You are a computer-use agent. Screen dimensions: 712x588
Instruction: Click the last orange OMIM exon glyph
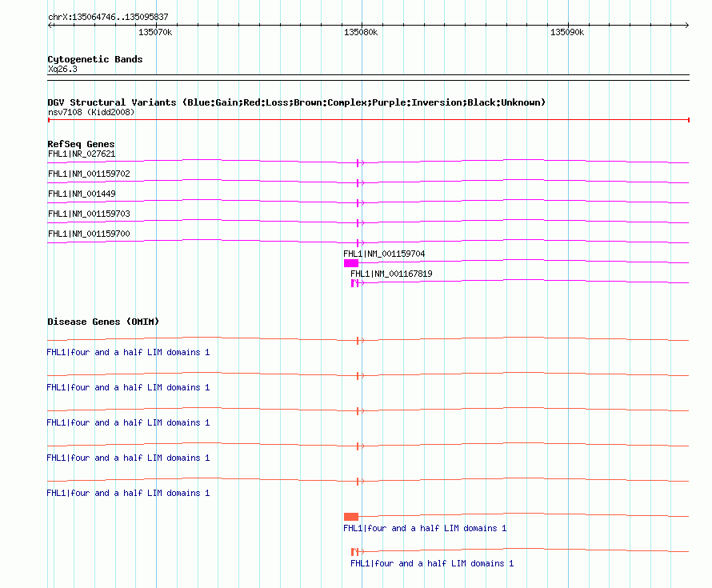(x=355, y=552)
